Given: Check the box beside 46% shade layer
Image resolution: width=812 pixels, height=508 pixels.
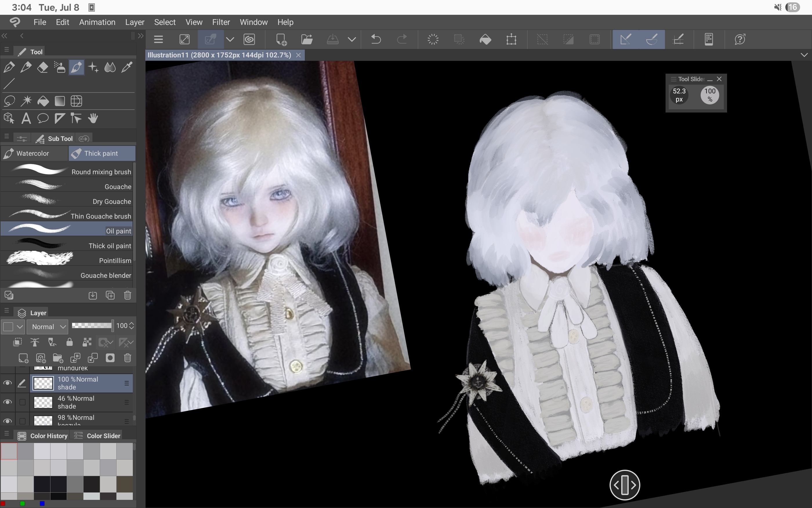Looking at the screenshot, I should [23, 402].
